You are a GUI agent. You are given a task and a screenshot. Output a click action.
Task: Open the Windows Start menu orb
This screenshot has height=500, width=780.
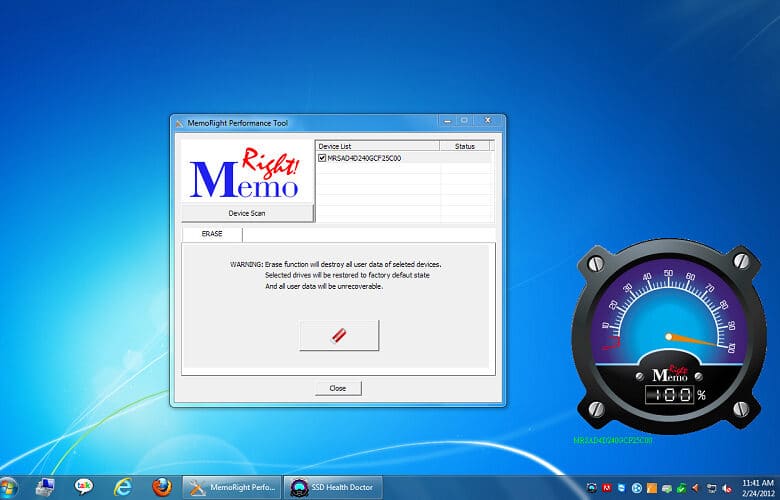[x=8, y=488]
